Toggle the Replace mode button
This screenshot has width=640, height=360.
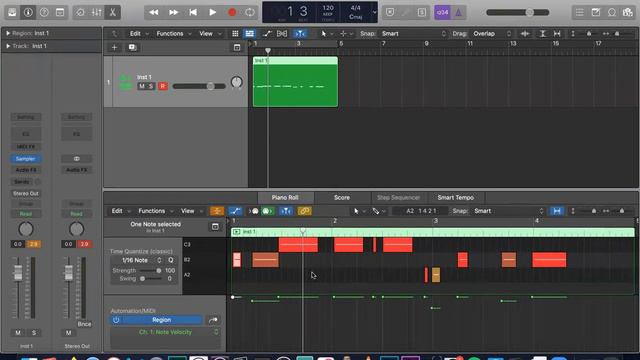pyautogui.click(x=390, y=12)
